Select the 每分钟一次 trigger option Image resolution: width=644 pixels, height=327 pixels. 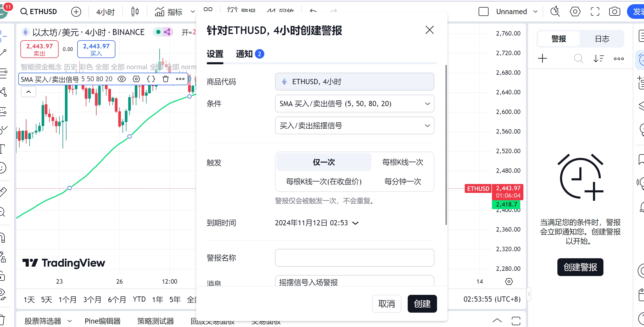click(402, 181)
